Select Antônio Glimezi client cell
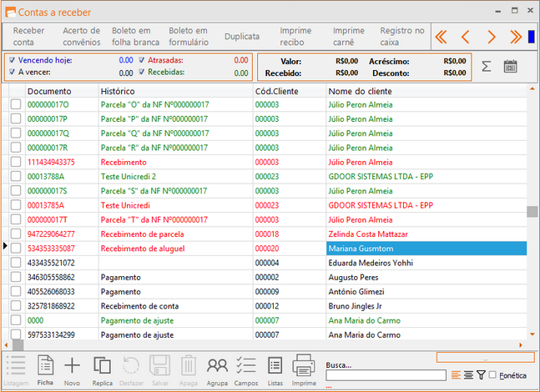The image size is (540, 392). (x=426, y=292)
